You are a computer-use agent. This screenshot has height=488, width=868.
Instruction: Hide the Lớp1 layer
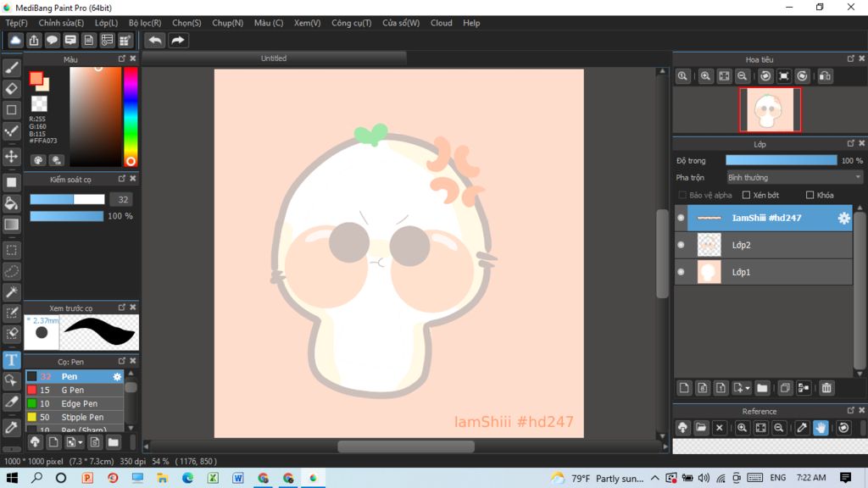click(681, 272)
